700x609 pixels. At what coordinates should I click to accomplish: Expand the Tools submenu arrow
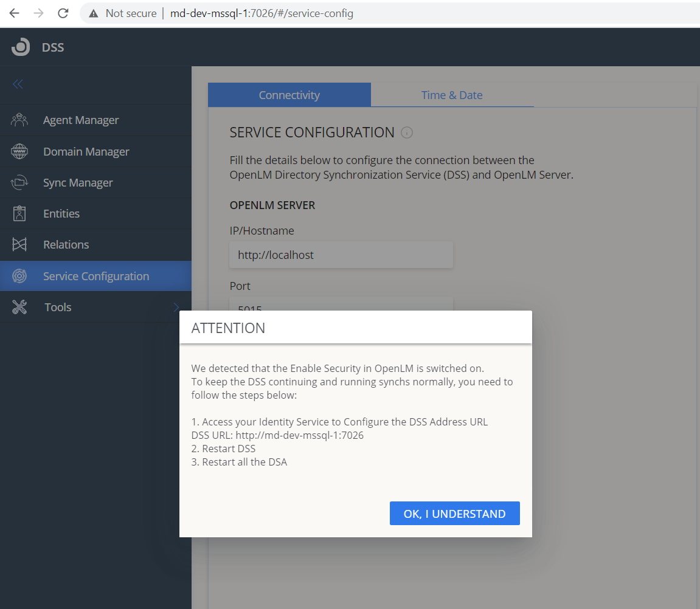point(176,308)
